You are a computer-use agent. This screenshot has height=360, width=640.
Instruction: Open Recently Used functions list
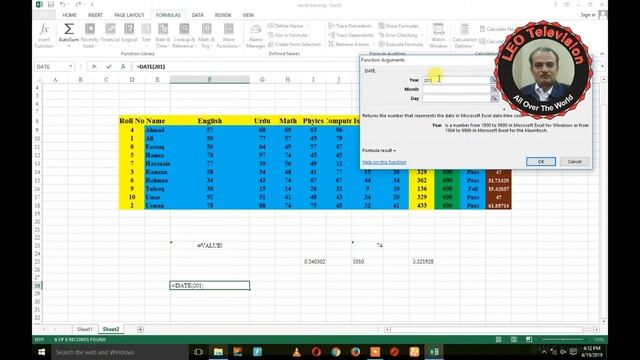tap(89, 36)
